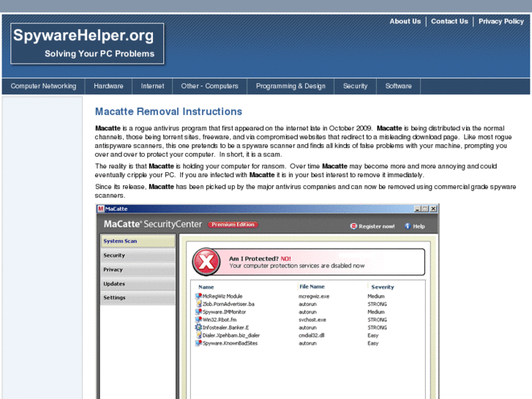Click the MaCatte window title bar M icon
Viewport: 532px width, 399px height.
[100, 209]
